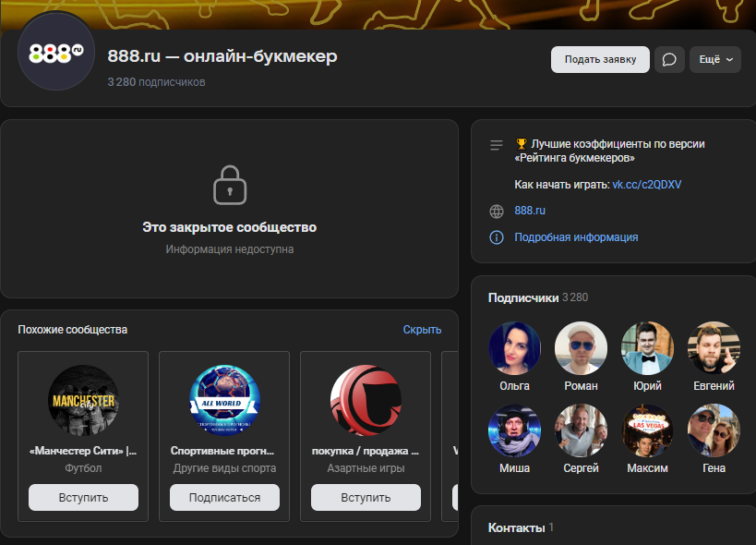Open the Подписчики subscribers list header

[x=523, y=297]
